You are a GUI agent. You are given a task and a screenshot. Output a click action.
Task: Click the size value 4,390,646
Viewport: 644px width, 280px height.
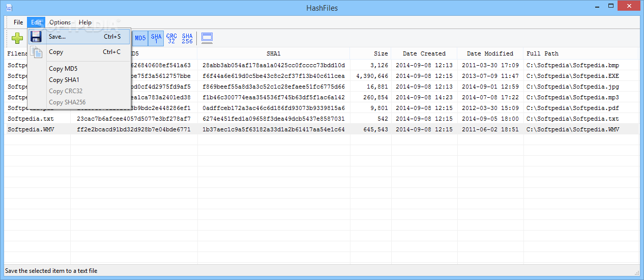pyautogui.click(x=372, y=76)
